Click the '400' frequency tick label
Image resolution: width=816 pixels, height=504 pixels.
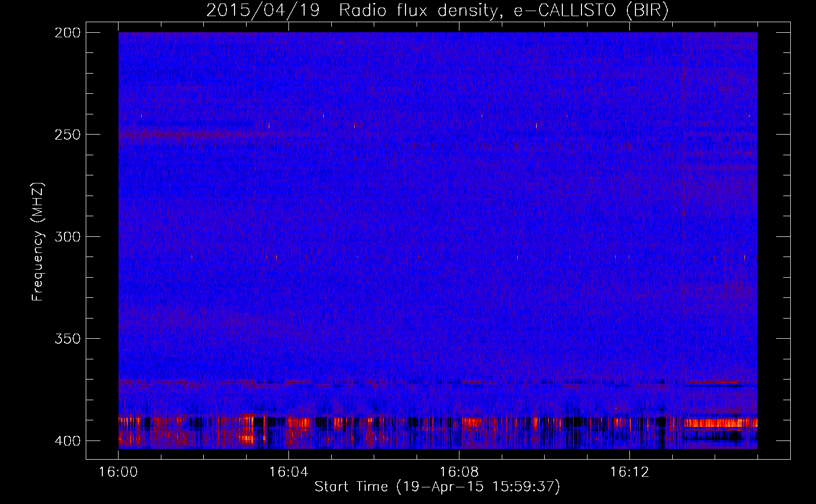[x=67, y=440]
